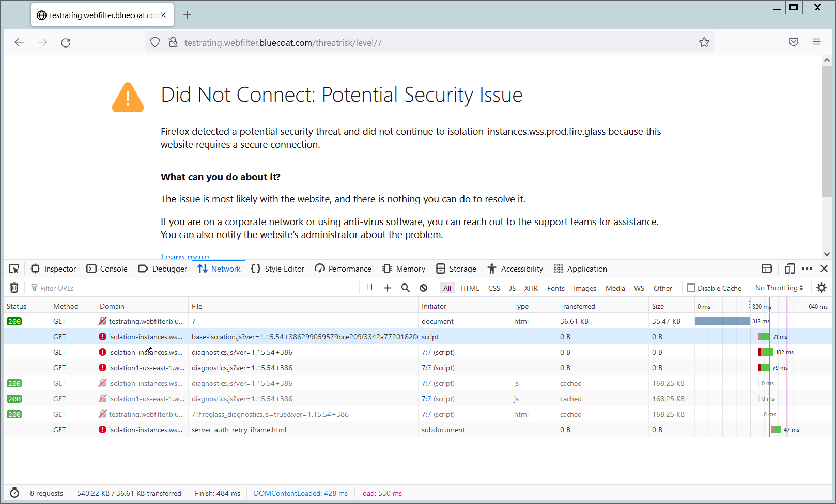Click the search magnifier in Network toolbar
The image size is (836, 504).
point(406,288)
